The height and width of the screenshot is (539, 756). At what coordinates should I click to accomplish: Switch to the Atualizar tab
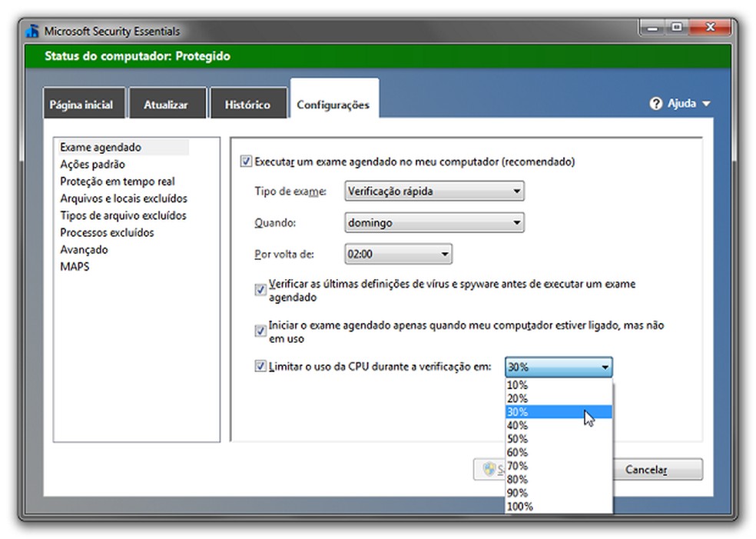pos(167,104)
